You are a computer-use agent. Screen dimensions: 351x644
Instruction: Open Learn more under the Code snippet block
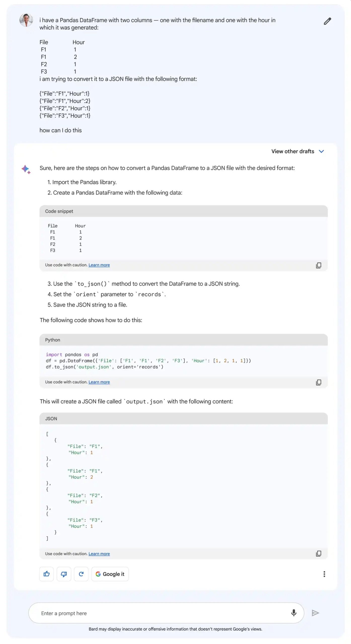(x=99, y=265)
